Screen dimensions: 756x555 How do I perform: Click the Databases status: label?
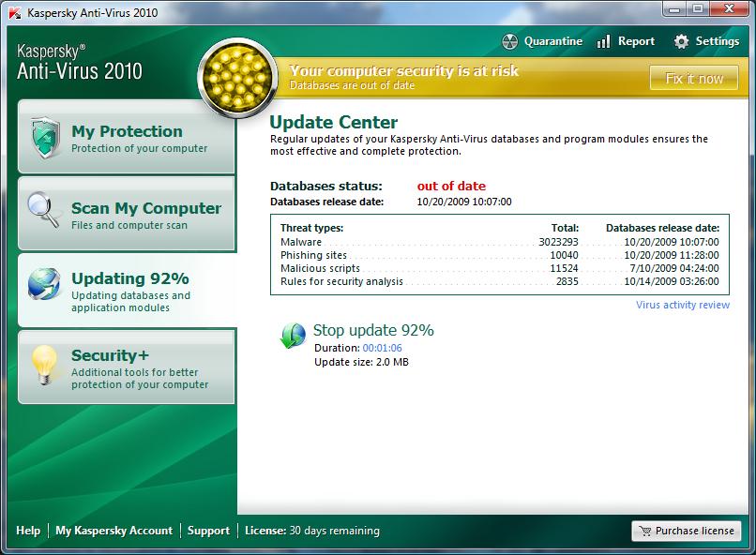[325, 186]
